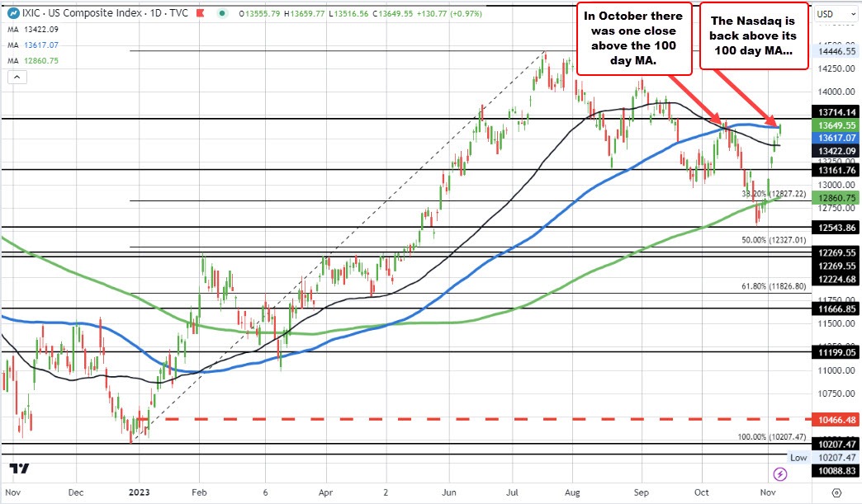Click the 2023 label on the time axis
Screen dimensions: 862x504
tap(139, 492)
